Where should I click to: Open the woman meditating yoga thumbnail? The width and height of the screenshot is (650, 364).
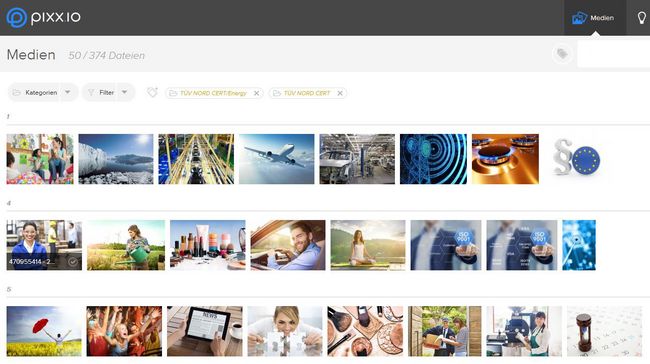368,245
